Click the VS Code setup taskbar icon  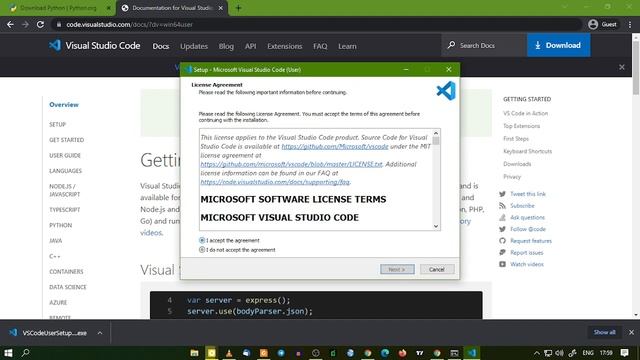click(472, 353)
